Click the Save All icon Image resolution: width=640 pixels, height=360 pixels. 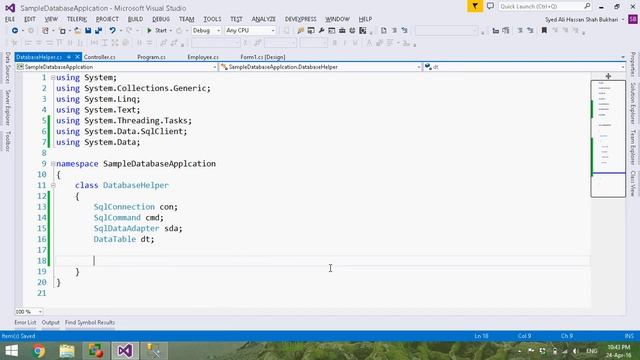pyautogui.click(x=98, y=31)
